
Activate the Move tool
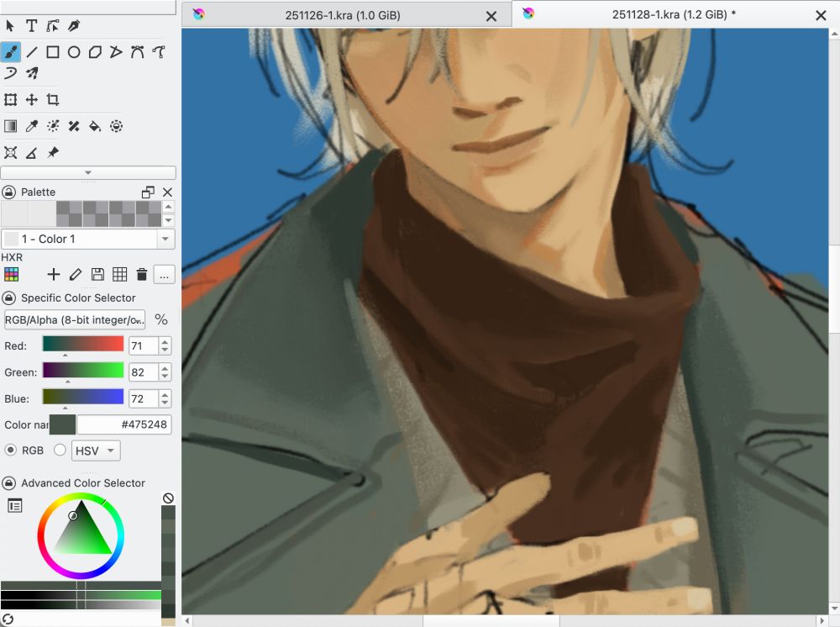click(31, 99)
